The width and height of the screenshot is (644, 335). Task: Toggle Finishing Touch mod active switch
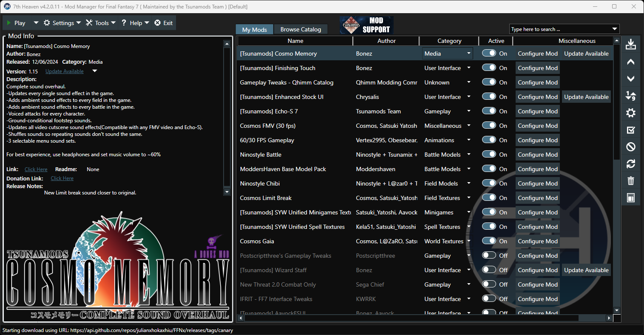[489, 68]
